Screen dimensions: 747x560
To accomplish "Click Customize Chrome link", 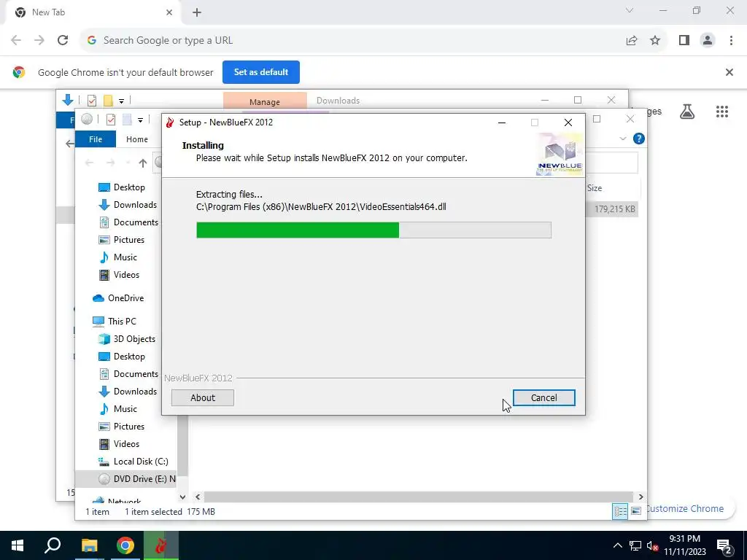I will click(685, 508).
